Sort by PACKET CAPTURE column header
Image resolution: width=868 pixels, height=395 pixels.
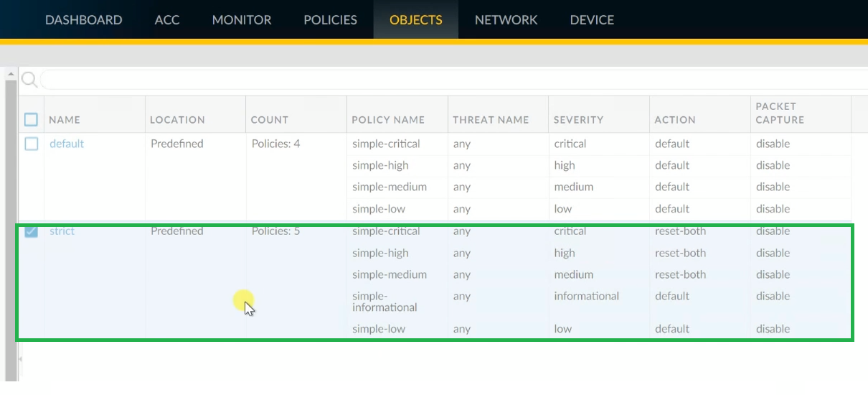[x=780, y=113]
